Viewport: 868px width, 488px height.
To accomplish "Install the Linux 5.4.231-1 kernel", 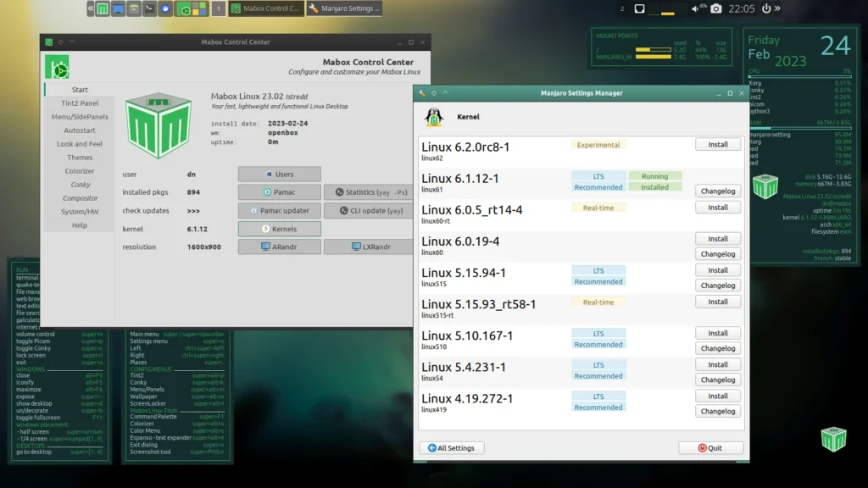I will 718,364.
